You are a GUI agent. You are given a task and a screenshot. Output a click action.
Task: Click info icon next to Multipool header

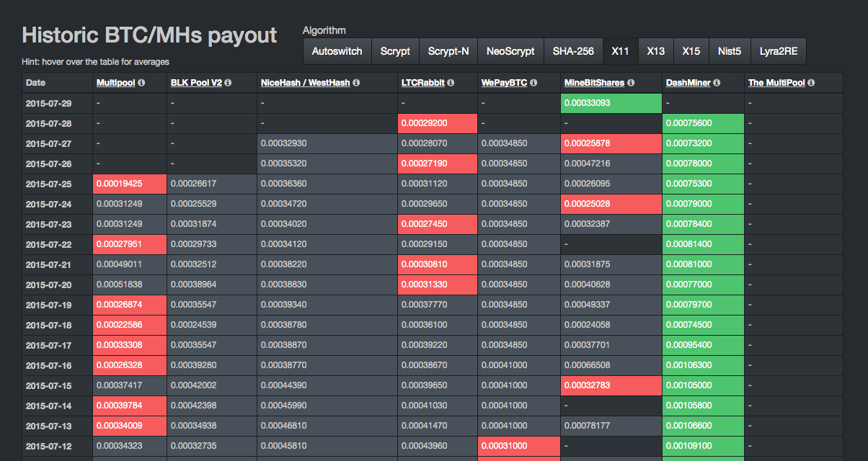click(x=141, y=83)
